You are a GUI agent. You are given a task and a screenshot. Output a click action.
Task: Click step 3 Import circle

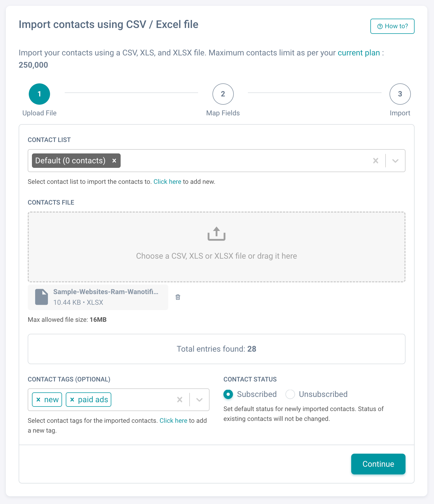400,94
